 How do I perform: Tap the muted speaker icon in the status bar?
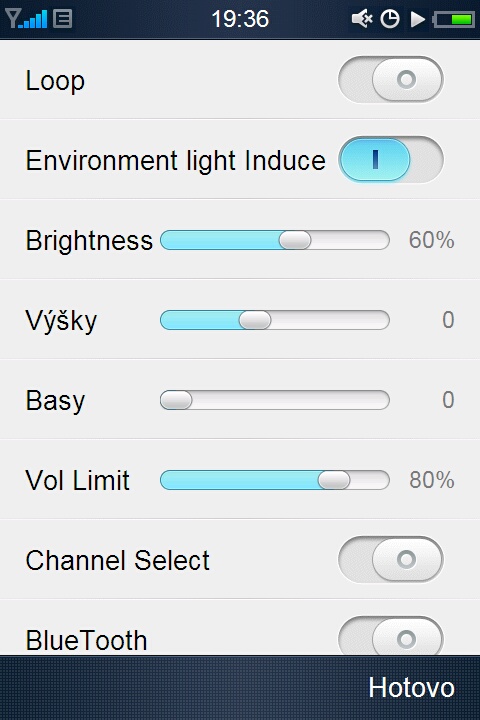tap(362, 19)
